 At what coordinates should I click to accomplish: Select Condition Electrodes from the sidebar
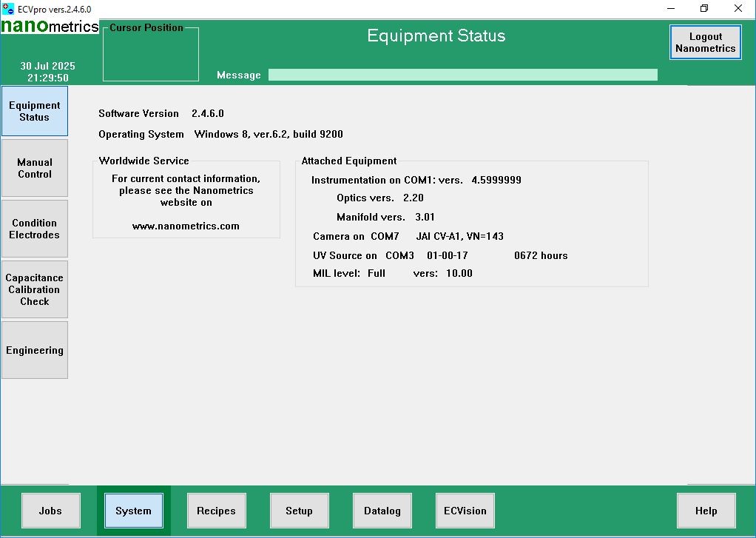click(34, 228)
